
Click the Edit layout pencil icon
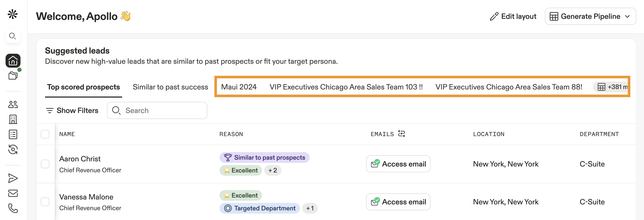(494, 16)
